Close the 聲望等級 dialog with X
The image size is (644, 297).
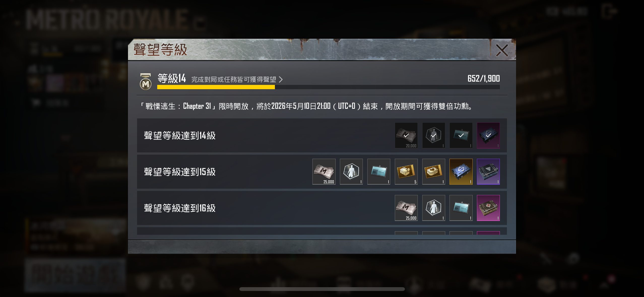(x=502, y=50)
